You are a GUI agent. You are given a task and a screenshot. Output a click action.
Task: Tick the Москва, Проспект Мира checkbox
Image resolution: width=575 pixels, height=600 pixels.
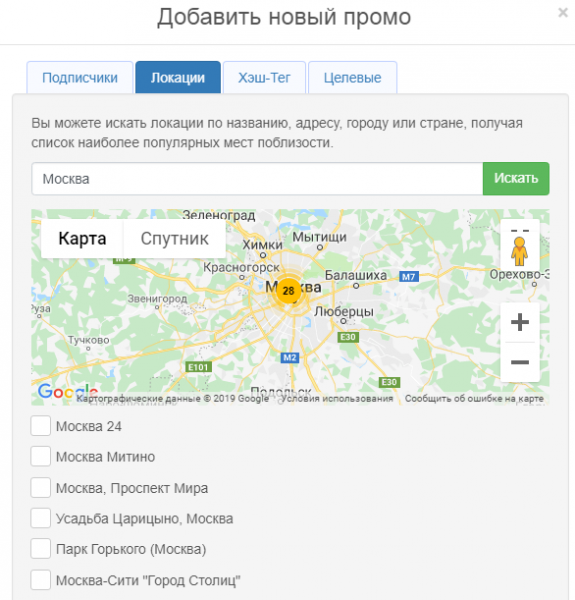(41, 487)
